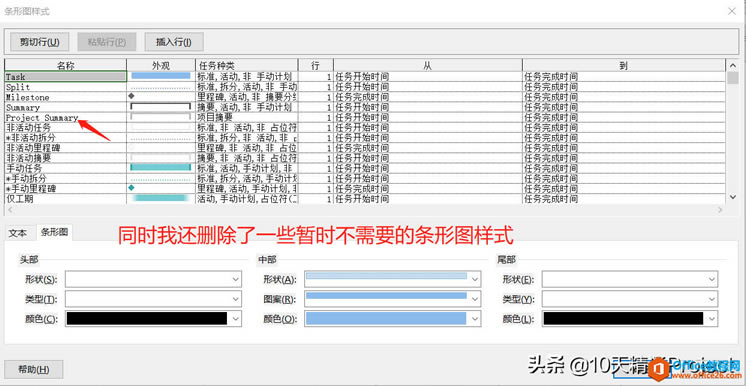This screenshot has width=746, height=386.
Task: Open the 尾部 类型(Y) dropdown
Action: point(630,299)
